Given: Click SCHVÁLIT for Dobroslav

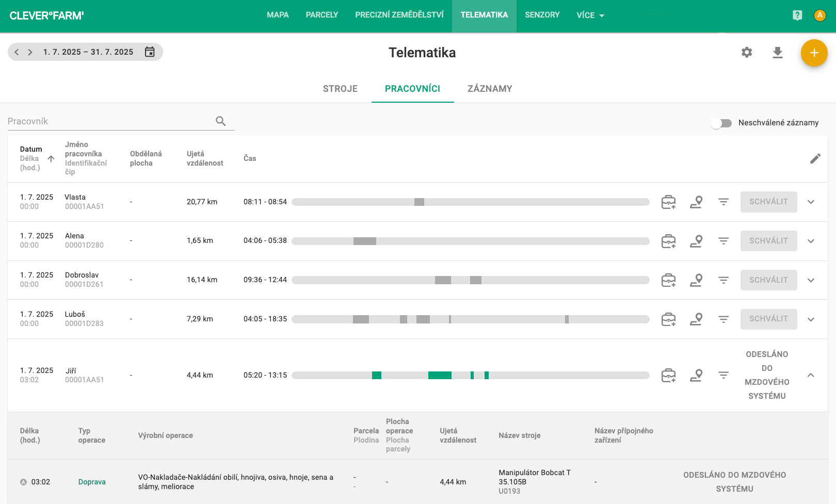Looking at the screenshot, I should click(768, 280).
